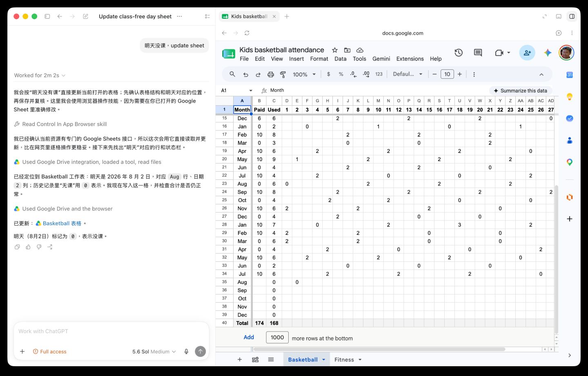
Task: Edit the font size field showing 10
Action: click(x=447, y=74)
